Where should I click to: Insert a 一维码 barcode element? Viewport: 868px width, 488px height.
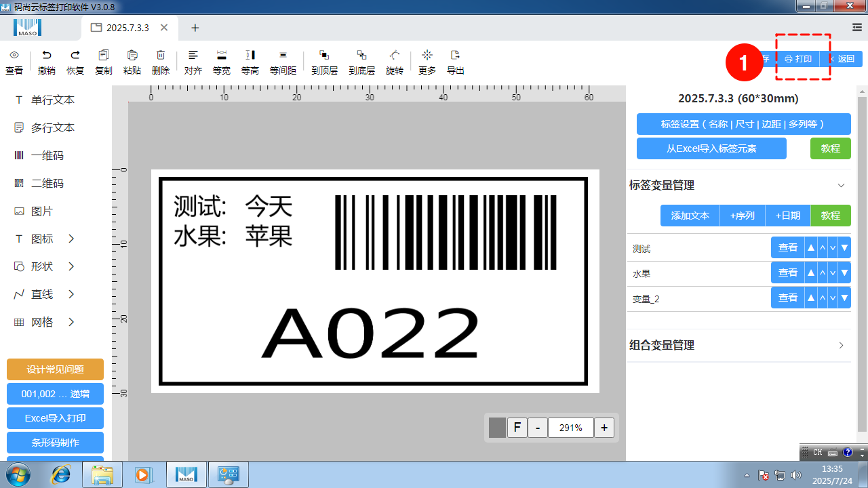(39, 155)
